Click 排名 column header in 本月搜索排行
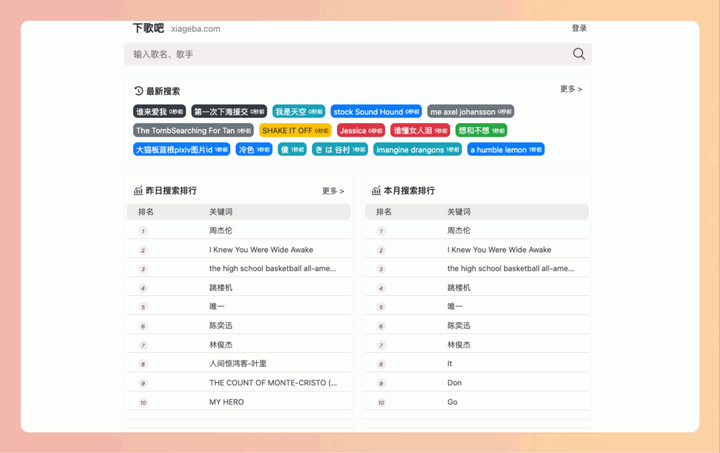Screen dimensions: 720x453 coord(384,212)
